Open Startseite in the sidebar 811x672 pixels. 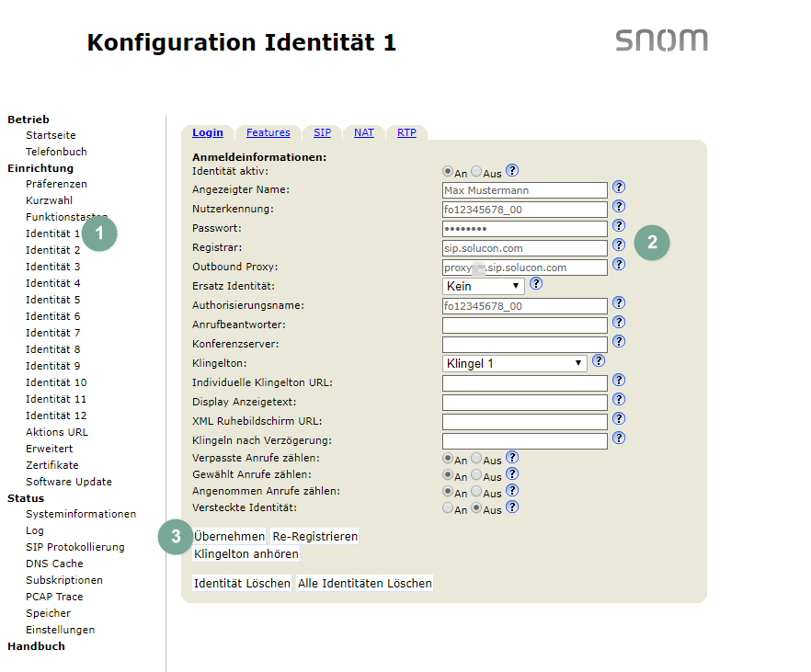(x=51, y=135)
